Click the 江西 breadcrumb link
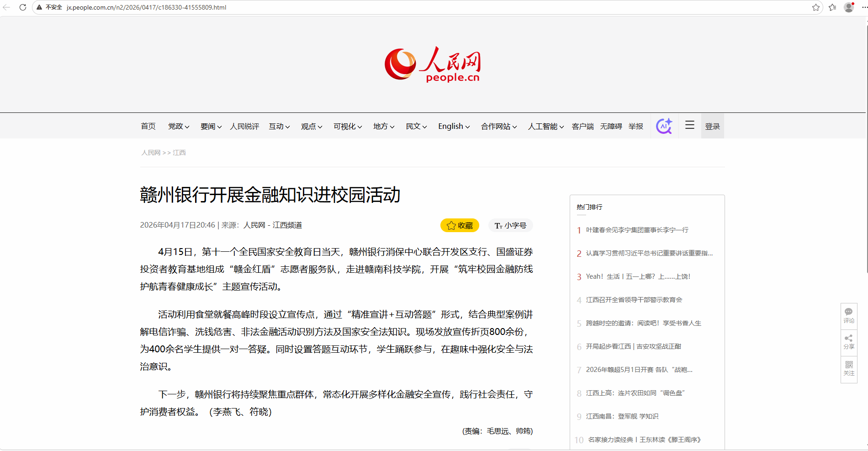Screen dimensions: 868x451 coord(179,153)
